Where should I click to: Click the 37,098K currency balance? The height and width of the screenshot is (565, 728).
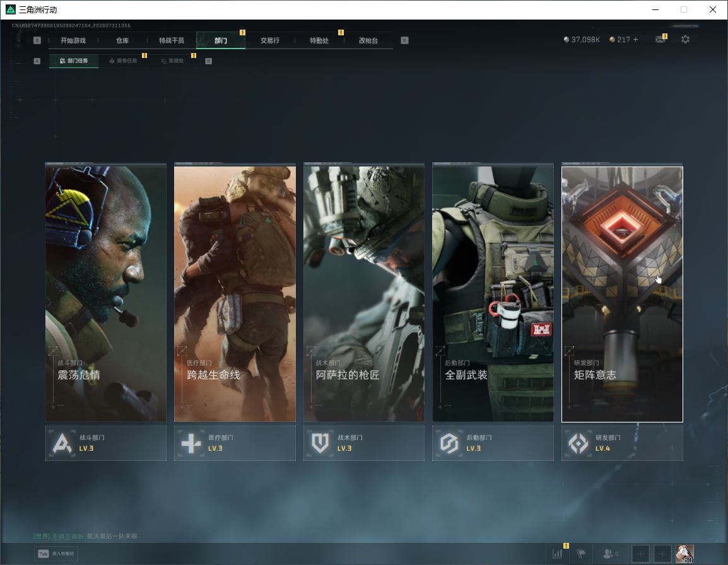coord(582,40)
